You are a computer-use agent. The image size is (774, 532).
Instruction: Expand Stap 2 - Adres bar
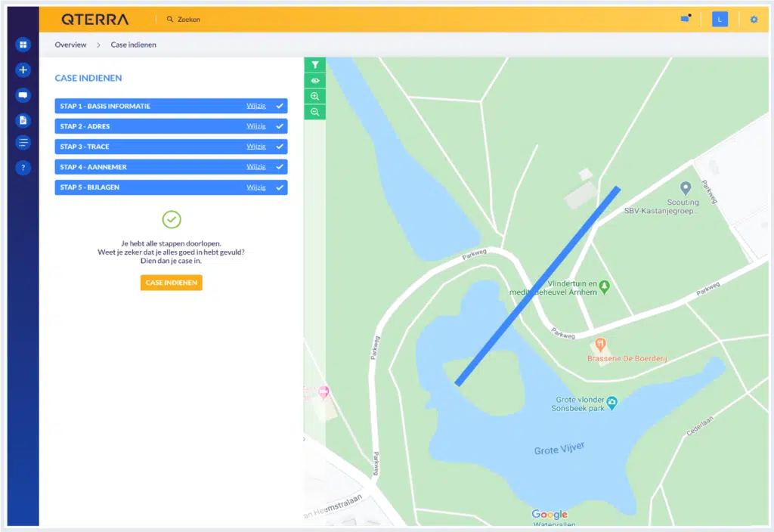171,126
